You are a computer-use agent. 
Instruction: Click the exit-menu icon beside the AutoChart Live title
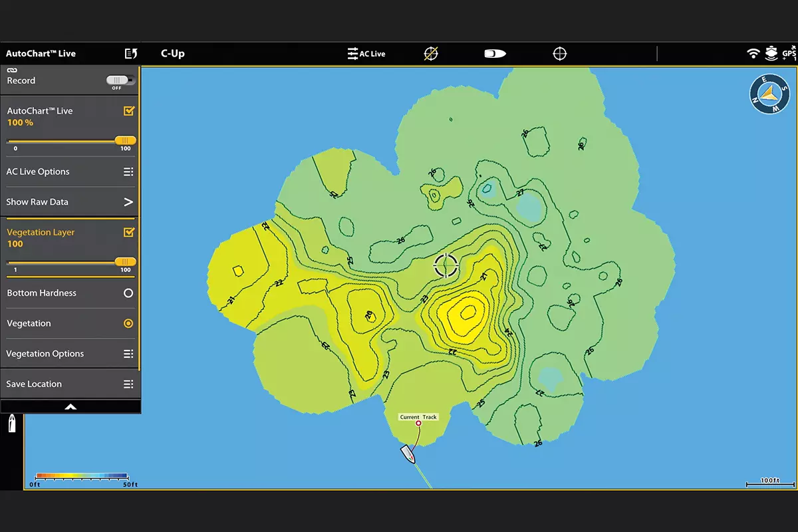coord(131,54)
